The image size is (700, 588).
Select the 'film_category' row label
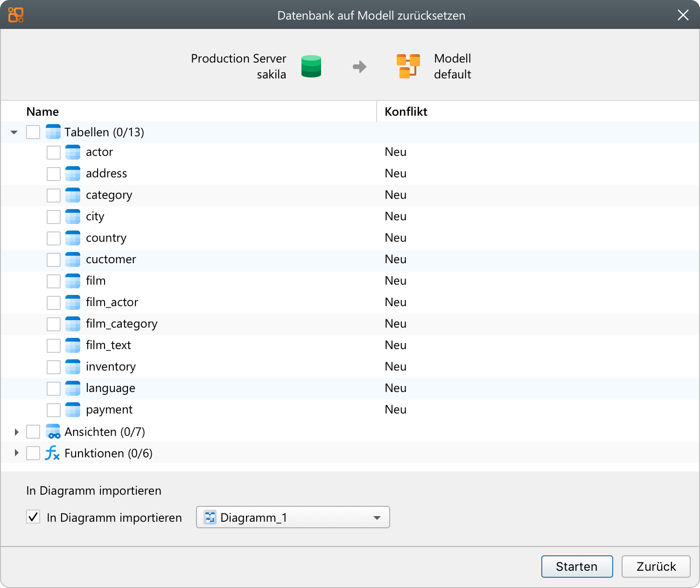tap(121, 324)
